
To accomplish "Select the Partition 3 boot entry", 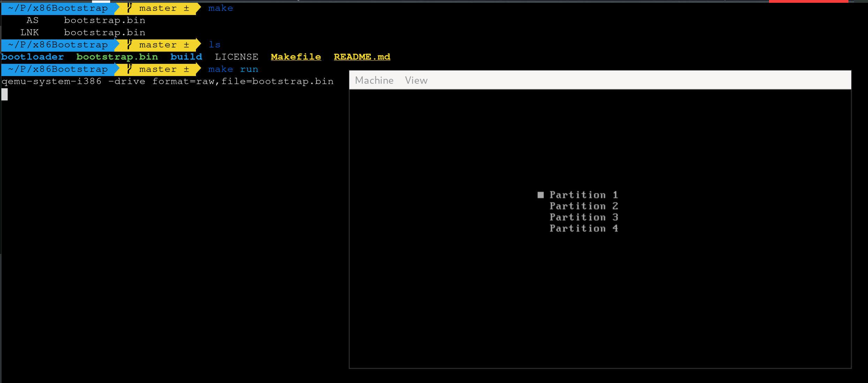I will pos(583,217).
